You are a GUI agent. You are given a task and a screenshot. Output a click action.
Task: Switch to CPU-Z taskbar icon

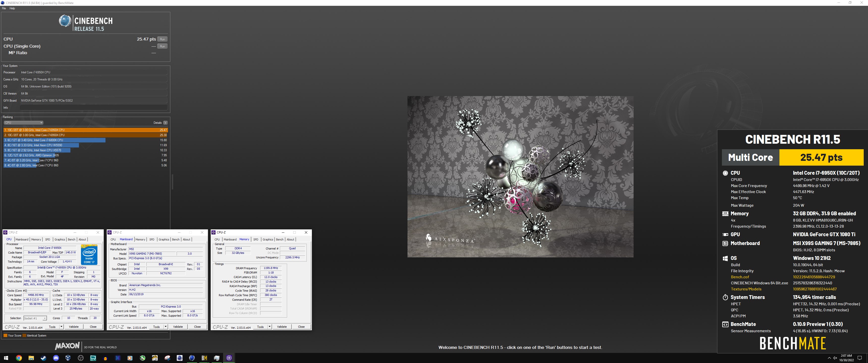[x=229, y=358]
